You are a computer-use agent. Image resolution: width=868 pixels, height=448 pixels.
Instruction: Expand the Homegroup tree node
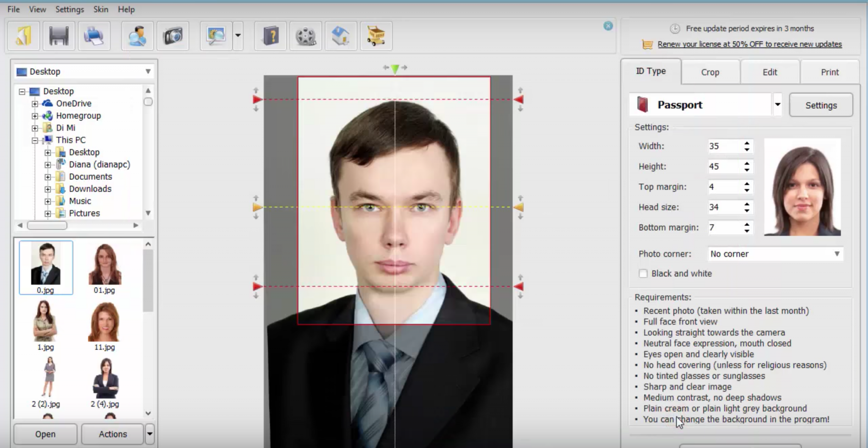[x=35, y=116]
